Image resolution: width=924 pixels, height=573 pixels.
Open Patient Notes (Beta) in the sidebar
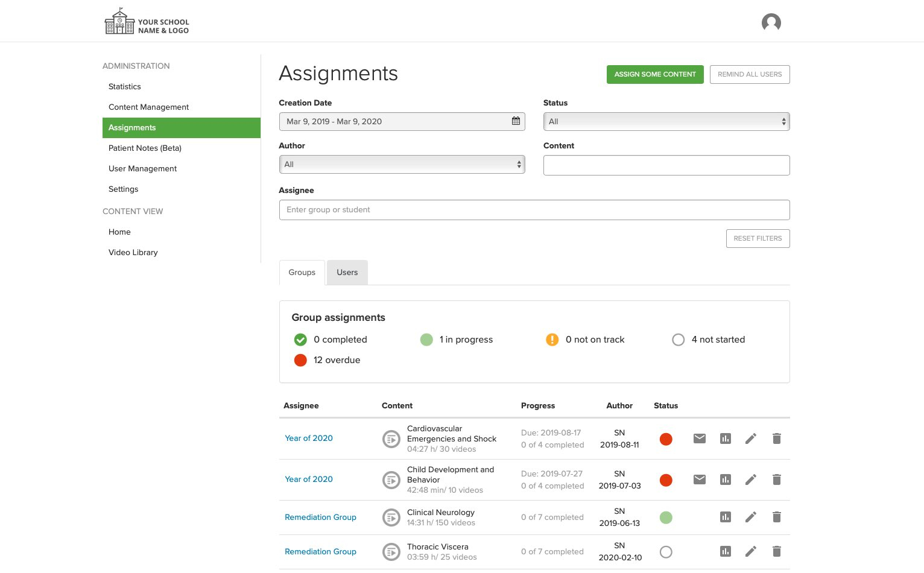tap(145, 148)
